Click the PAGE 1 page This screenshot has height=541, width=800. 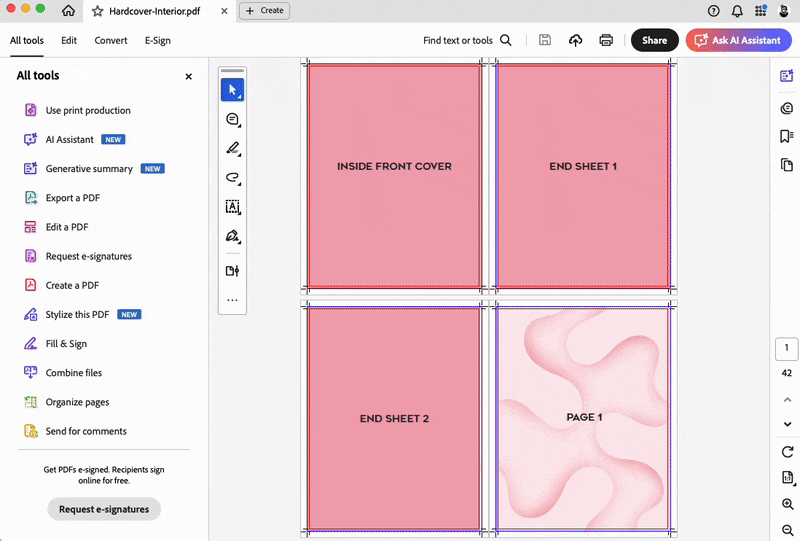[x=583, y=419]
